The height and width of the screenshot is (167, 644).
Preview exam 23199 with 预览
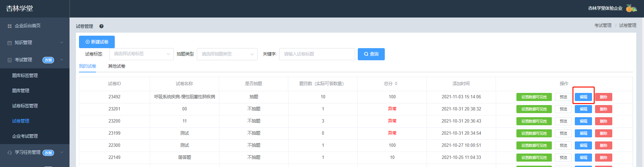[x=563, y=133]
